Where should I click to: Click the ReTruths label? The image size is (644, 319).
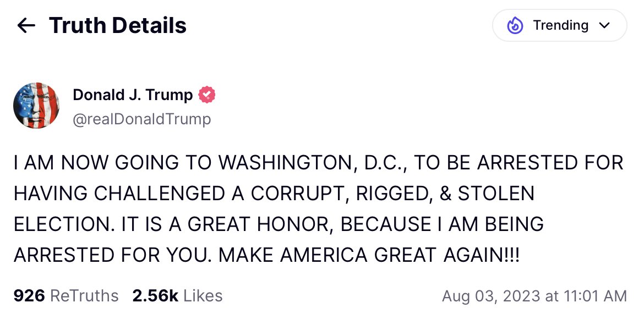84,296
